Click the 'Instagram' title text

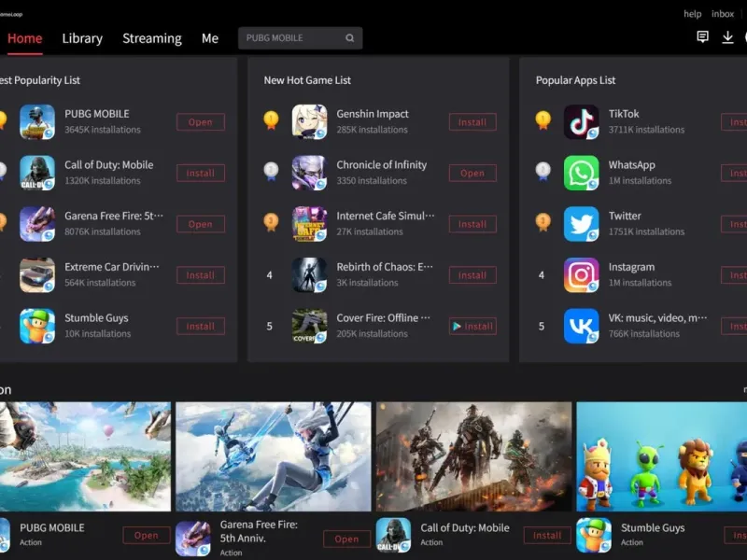(631, 267)
